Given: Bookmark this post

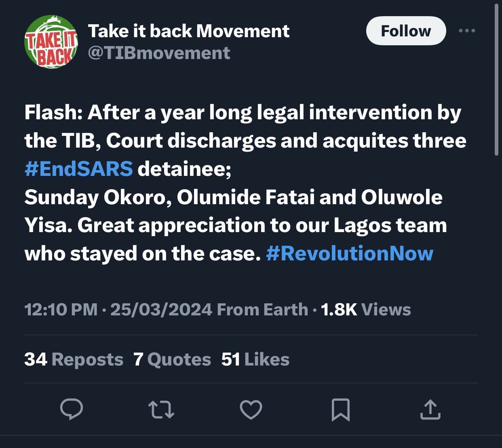Looking at the screenshot, I should pos(340,410).
